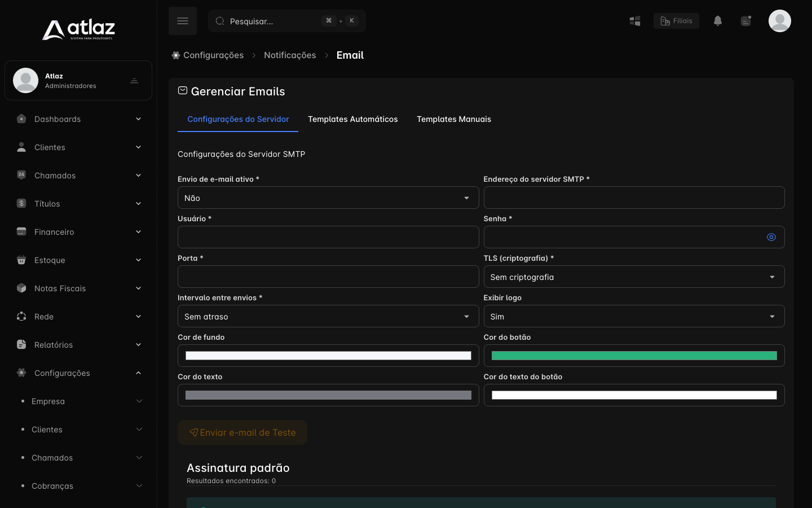Screen dimensions: 812x508
Task: Click the Títulos dollar icon
Action: (21, 203)
